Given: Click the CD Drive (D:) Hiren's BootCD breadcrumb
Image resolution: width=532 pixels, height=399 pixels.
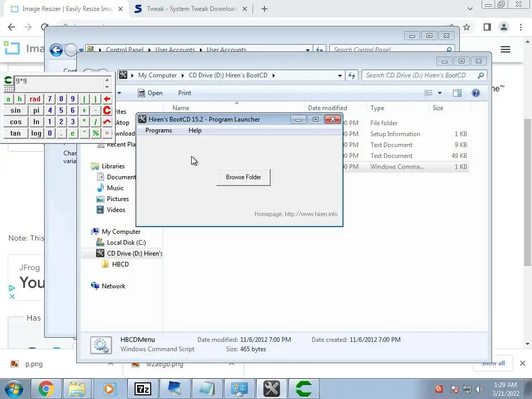Looking at the screenshot, I should pos(228,75).
